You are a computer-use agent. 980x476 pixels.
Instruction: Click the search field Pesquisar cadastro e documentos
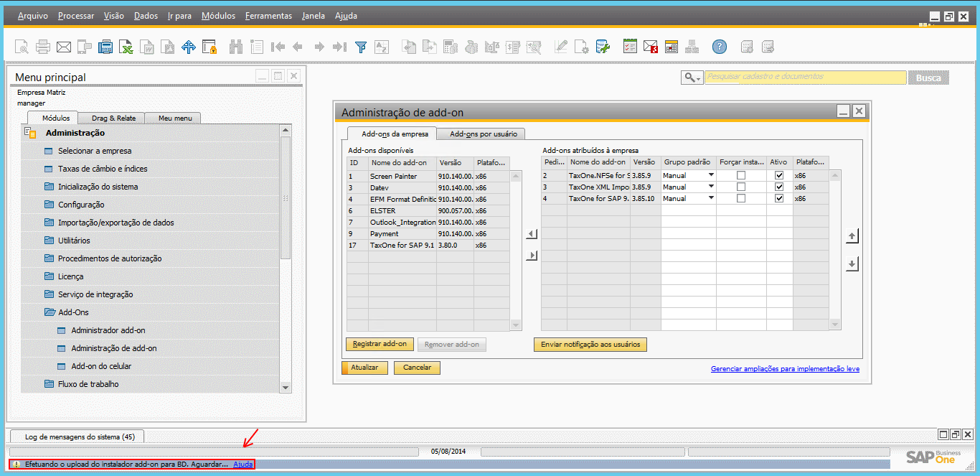[805, 78]
